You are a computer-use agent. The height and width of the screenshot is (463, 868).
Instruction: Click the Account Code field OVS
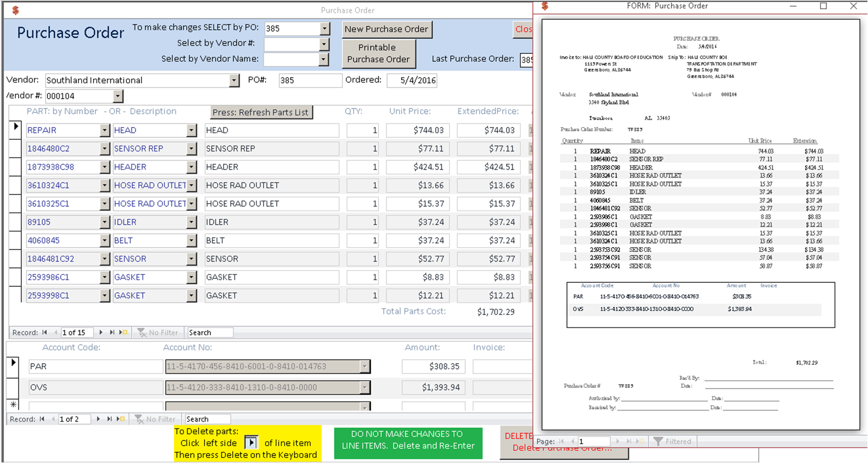click(x=96, y=387)
